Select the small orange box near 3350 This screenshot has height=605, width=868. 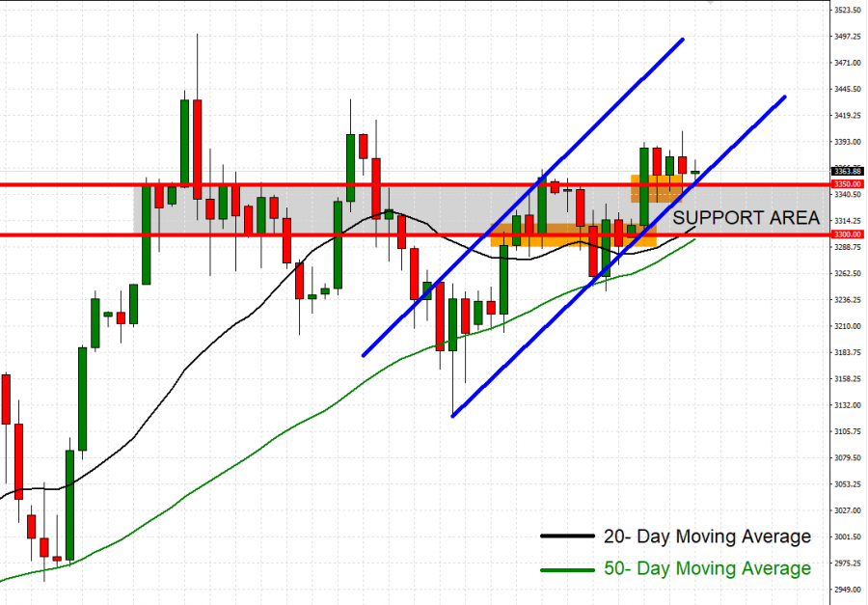coord(656,188)
